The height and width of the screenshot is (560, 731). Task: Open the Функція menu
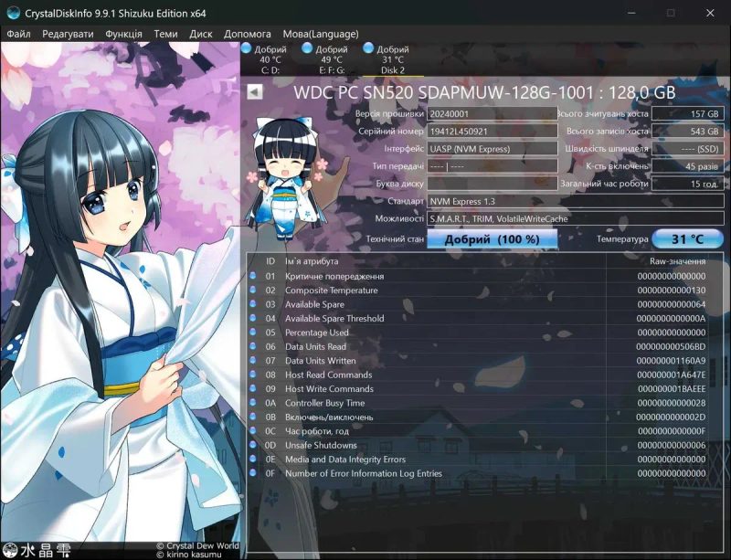[x=123, y=34]
